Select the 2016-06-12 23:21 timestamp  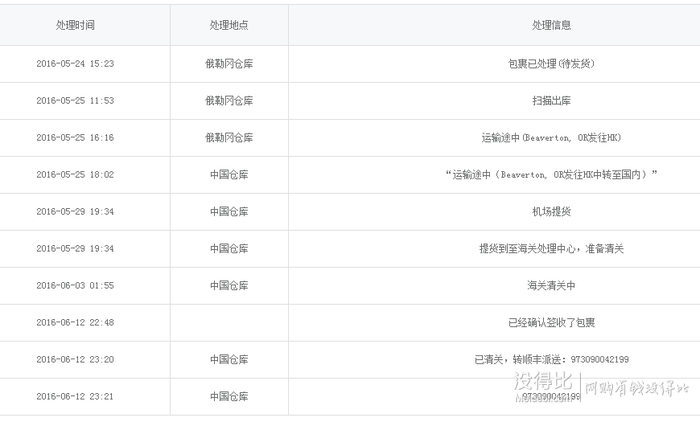click(75, 397)
